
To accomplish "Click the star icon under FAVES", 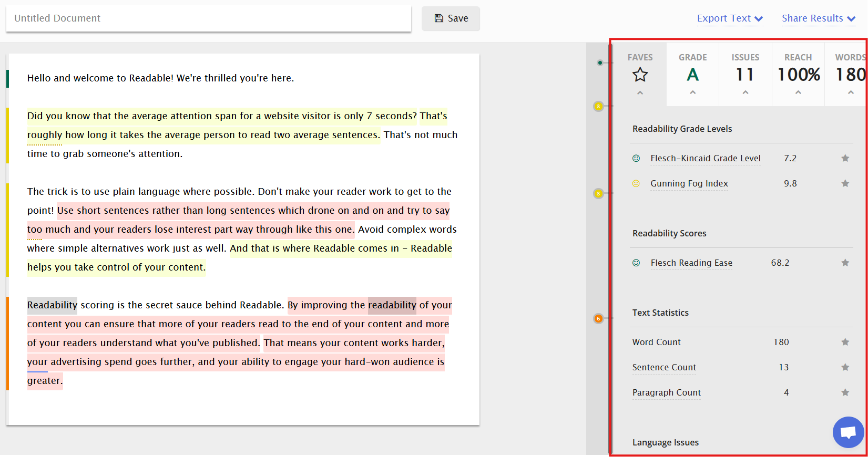I will (x=640, y=75).
